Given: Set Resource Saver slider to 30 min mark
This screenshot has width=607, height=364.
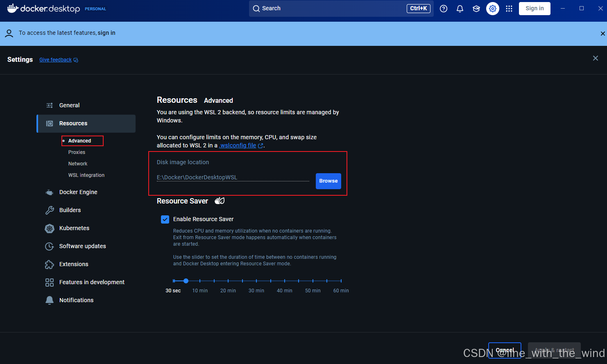Looking at the screenshot, I should coord(256,281).
